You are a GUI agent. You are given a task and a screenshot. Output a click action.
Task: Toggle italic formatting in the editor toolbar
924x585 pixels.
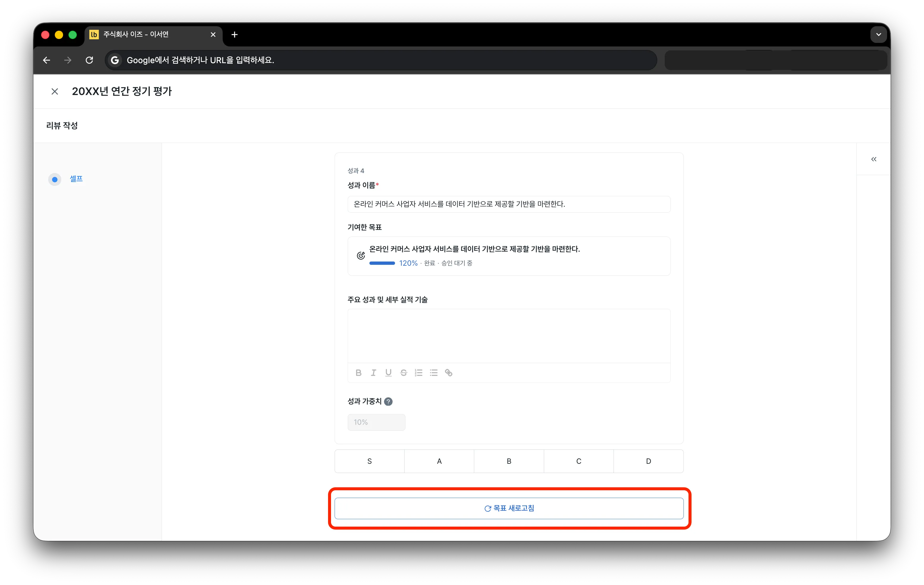[x=373, y=373]
